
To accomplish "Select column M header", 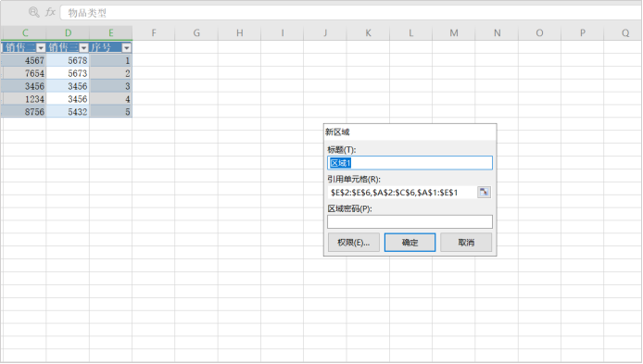I will pos(454,32).
